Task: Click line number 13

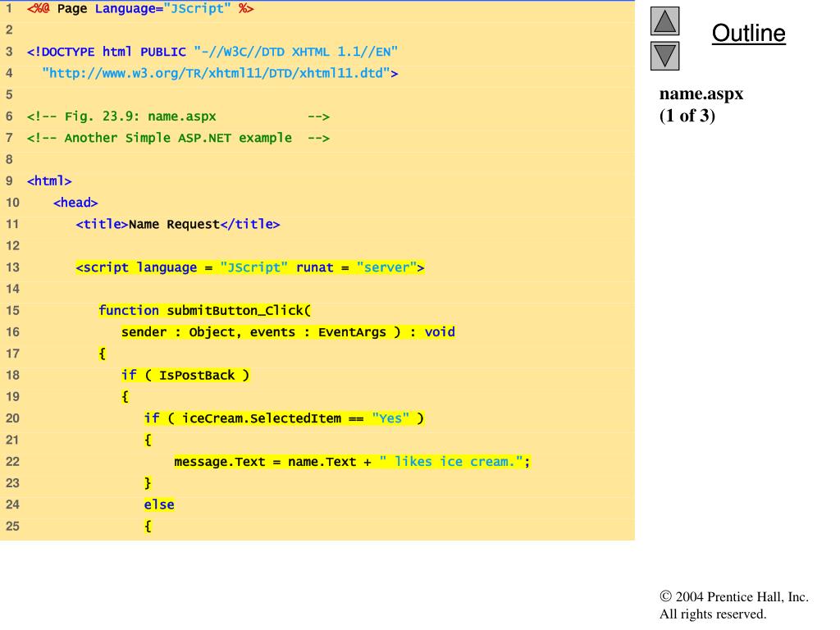Action: (12, 267)
